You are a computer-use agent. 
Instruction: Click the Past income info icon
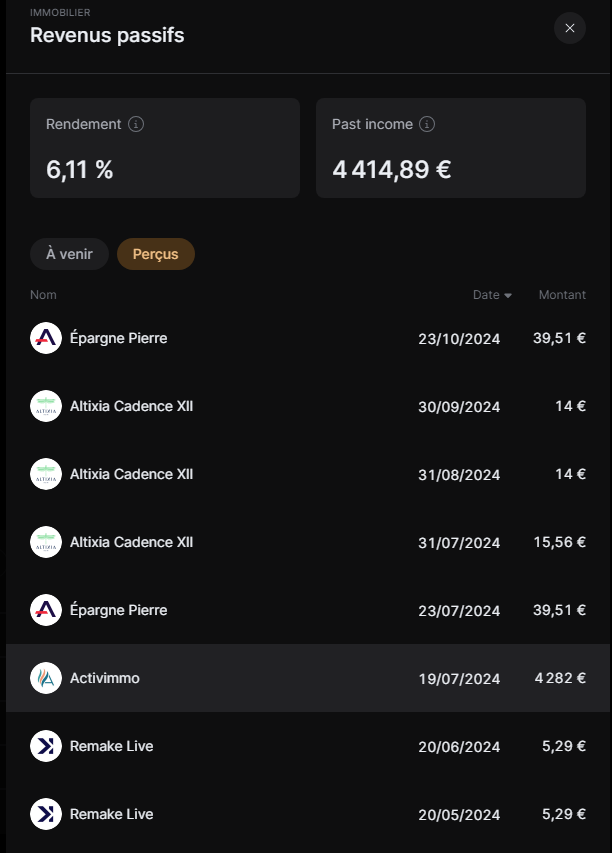pos(427,124)
